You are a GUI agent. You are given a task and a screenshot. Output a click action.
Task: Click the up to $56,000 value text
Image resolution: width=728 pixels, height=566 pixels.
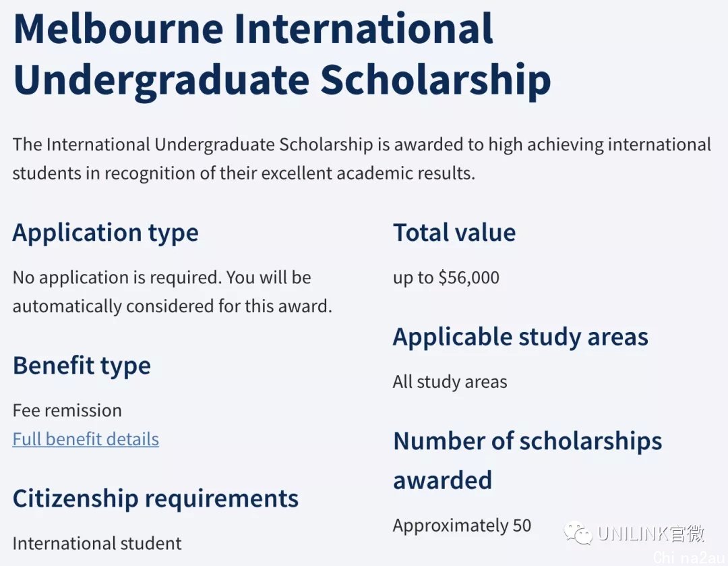446,278
